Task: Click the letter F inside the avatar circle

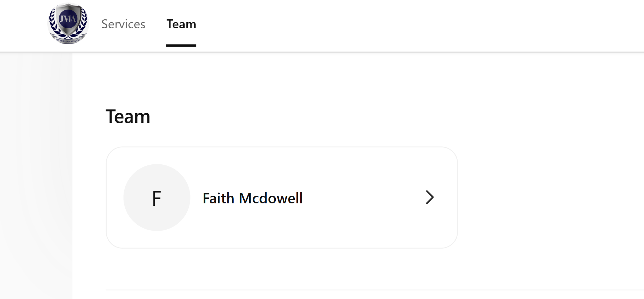Action: point(157,199)
